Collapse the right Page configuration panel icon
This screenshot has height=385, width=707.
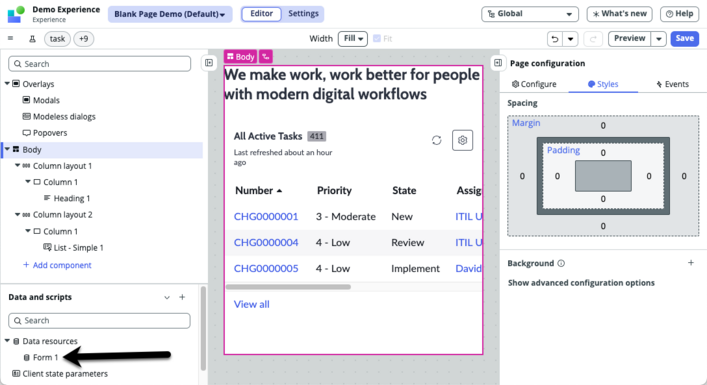(498, 63)
